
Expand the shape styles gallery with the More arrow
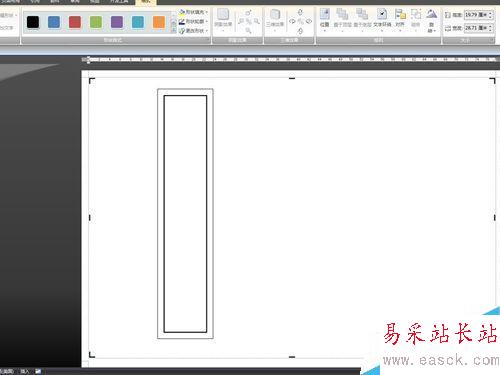(x=173, y=30)
